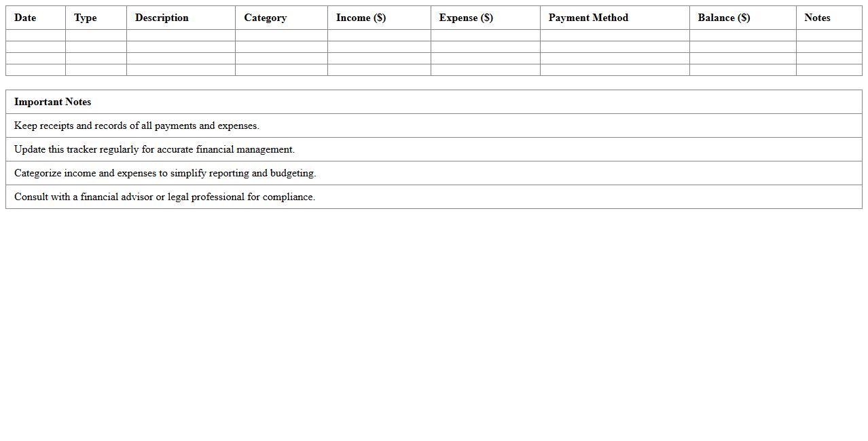
Task: Select the 'Update this tracker regularly' note
Action: click(154, 149)
